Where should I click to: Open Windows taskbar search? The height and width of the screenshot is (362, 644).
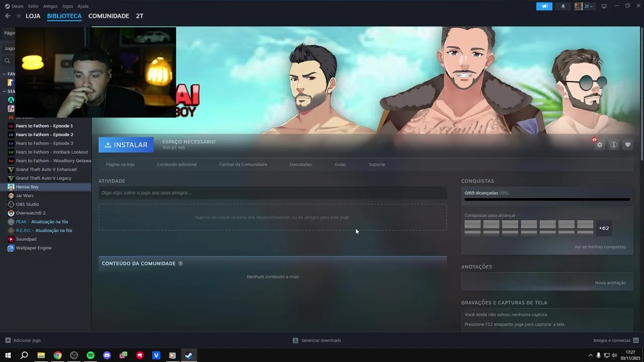coord(24,355)
